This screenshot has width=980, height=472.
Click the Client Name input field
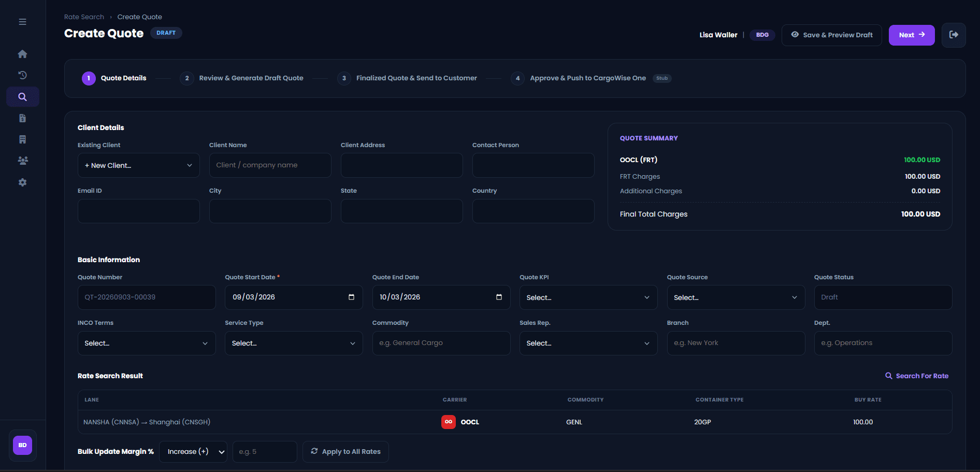pyautogui.click(x=270, y=165)
